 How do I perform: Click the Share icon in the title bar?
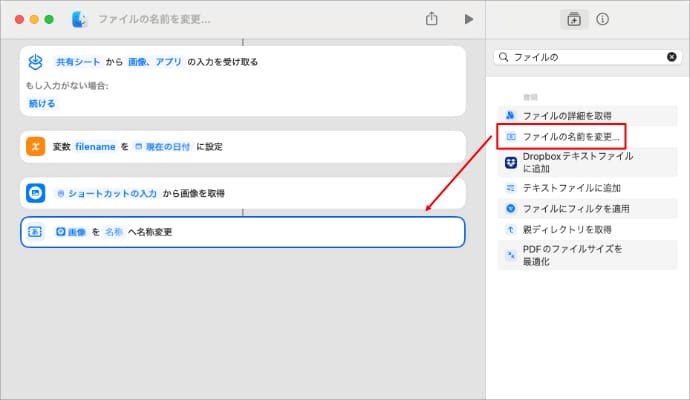click(432, 19)
